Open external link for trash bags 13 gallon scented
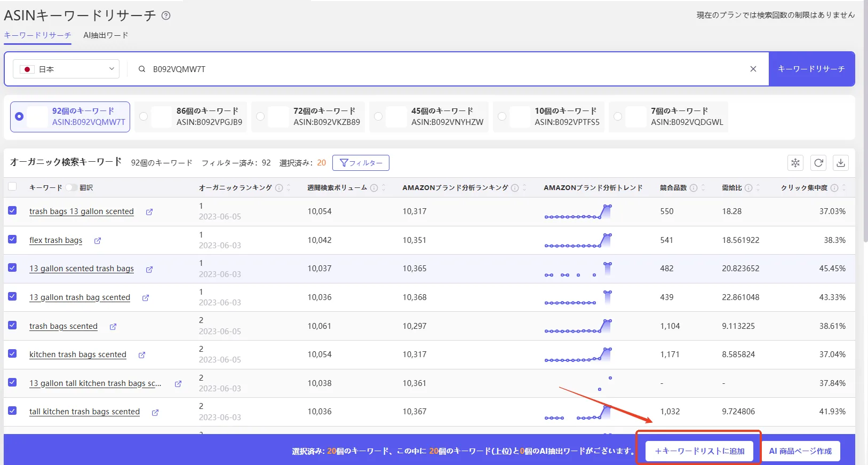This screenshot has width=868, height=465. click(x=149, y=212)
